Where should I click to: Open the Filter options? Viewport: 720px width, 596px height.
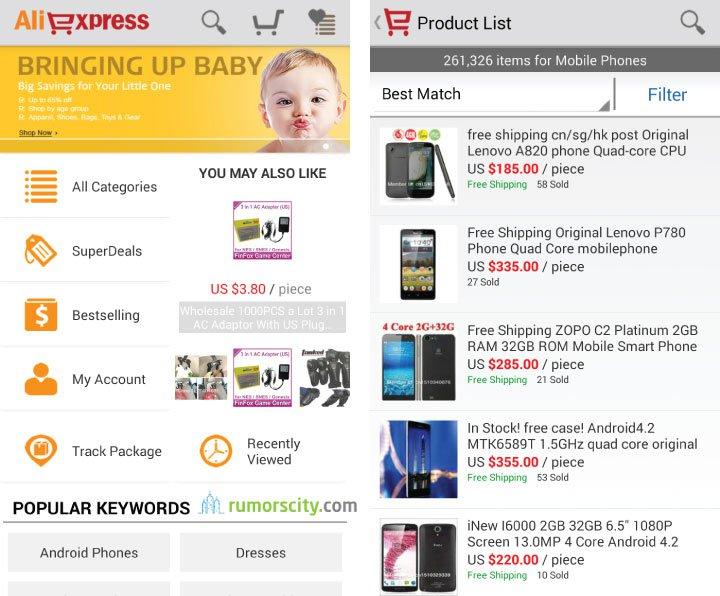(x=667, y=95)
